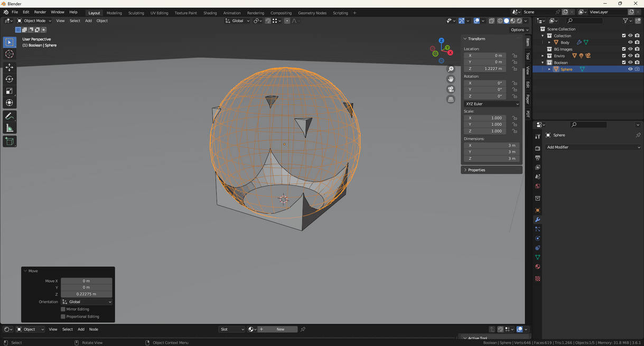Screen dimensions: 644x346
Task: Select the Measure tool
Action: click(x=10, y=128)
